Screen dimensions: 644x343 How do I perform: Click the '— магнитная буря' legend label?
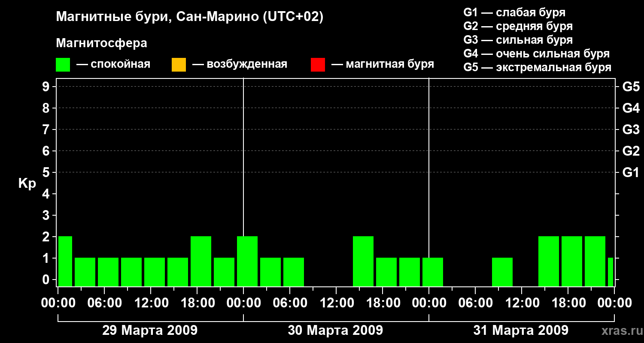[383, 65]
